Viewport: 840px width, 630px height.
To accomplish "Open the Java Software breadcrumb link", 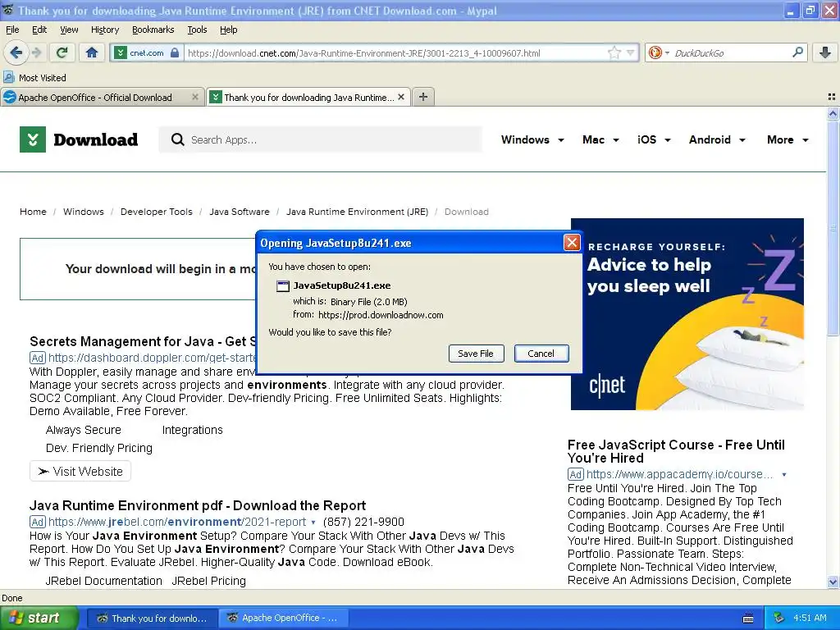I will tap(239, 212).
